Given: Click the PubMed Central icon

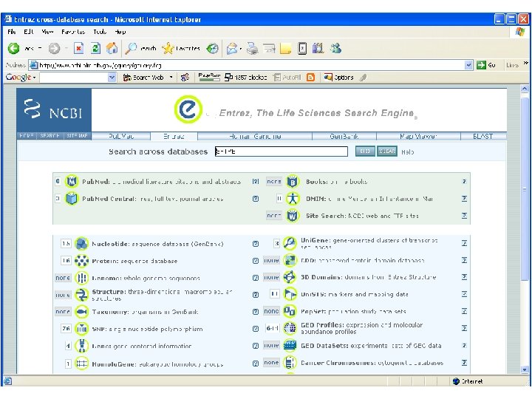Looking at the screenshot, I should [x=72, y=199].
